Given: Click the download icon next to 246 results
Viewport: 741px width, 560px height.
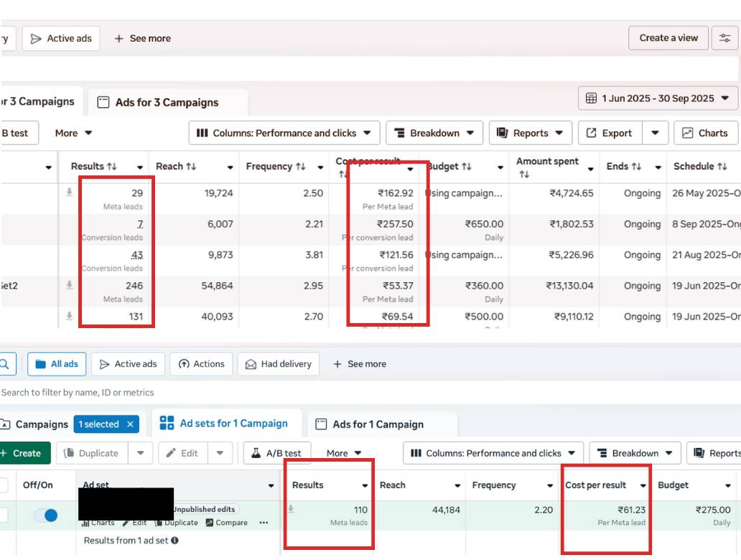Looking at the screenshot, I should [69, 285].
